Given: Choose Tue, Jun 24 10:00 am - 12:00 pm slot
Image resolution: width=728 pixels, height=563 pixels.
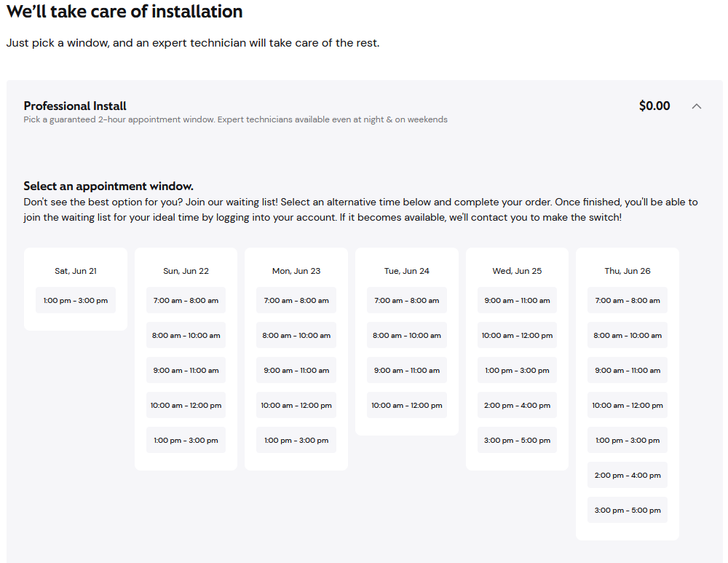Looking at the screenshot, I should tap(407, 405).
